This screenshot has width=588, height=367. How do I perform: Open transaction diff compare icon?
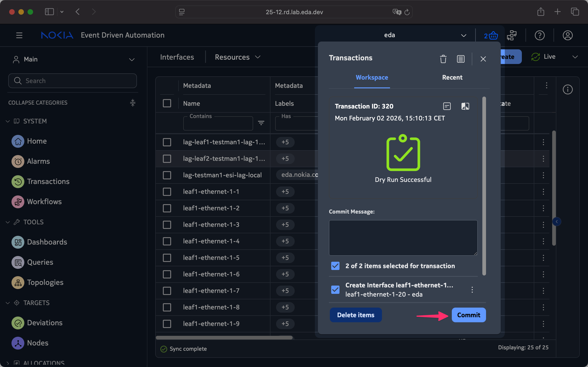465,106
